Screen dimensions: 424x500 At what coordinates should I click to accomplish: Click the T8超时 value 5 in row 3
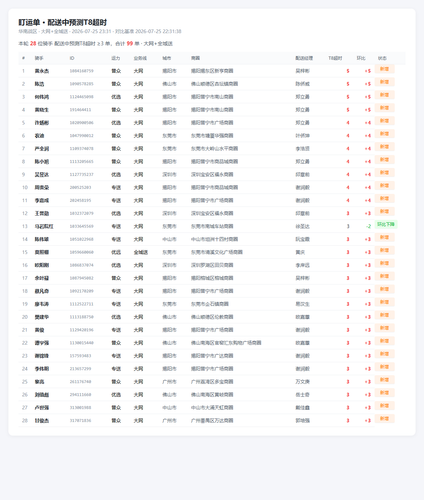coord(348,97)
